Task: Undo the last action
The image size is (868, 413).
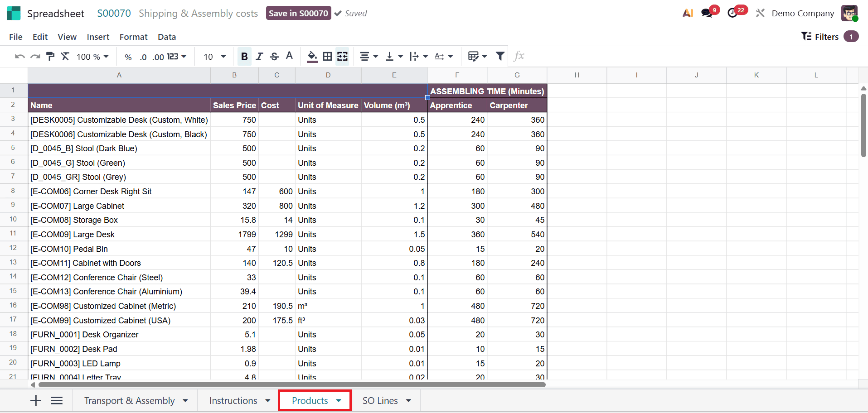Action: pos(19,56)
